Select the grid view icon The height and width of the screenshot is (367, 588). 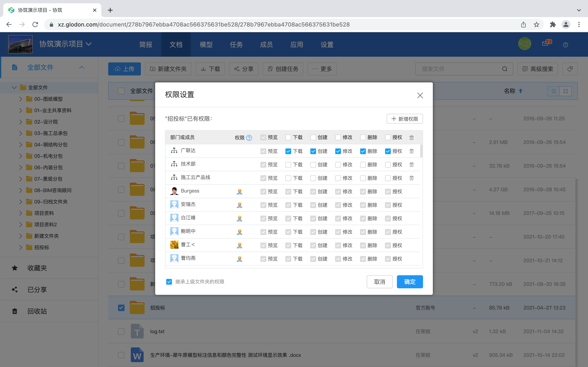(565, 91)
